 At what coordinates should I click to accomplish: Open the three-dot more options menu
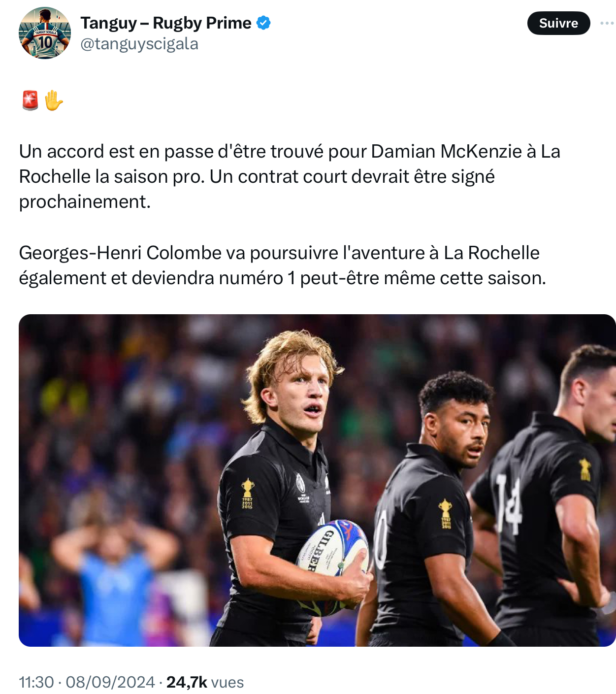[607, 23]
